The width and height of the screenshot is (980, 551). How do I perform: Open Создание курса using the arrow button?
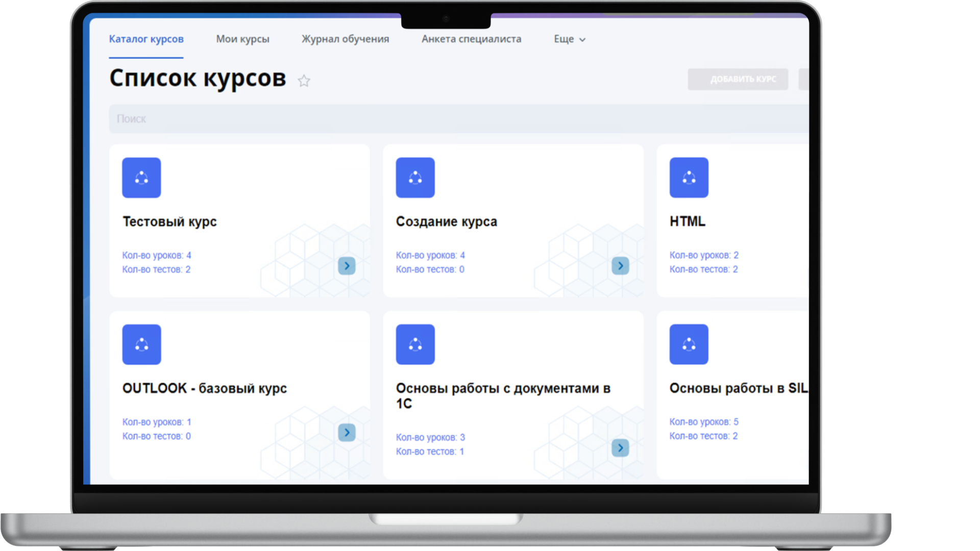620,266
